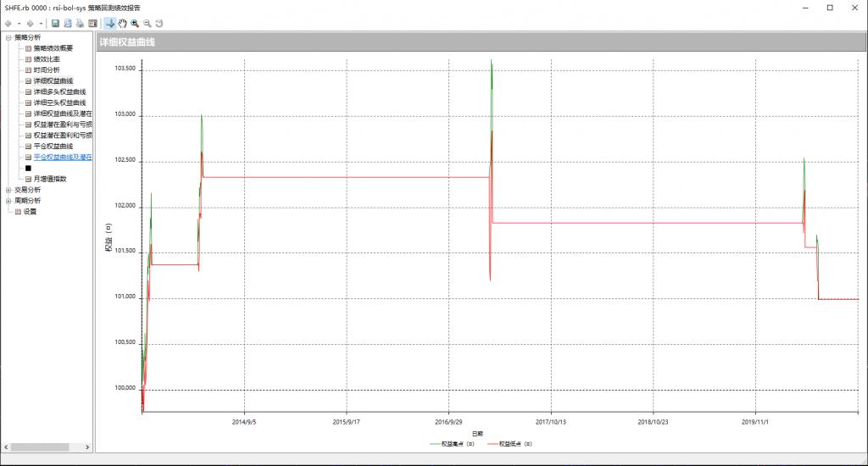The height and width of the screenshot is (466, 868).
Task: Click the 权益低点 legend entry
Action: tap(509, 444)
